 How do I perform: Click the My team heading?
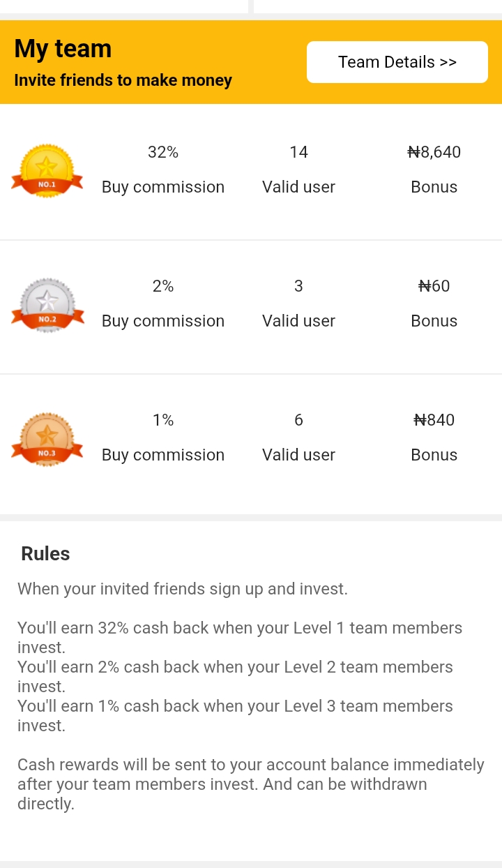63,49
